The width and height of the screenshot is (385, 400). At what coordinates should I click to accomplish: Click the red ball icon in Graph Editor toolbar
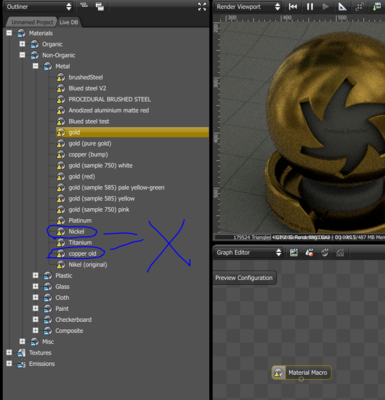point(309,253)
